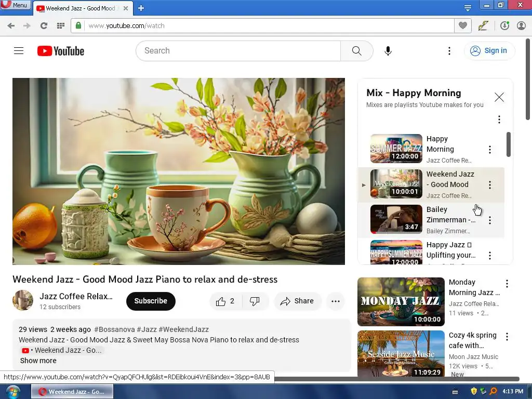
Task: Open Cozy 4k spring cafe video title
Action: point(472,340)
